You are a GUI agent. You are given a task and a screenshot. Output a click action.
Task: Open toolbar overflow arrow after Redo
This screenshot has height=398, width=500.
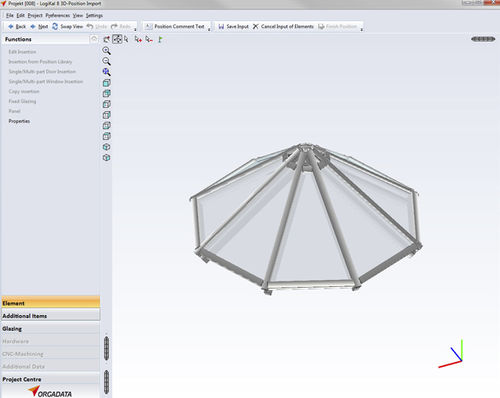tap(135, 29)
